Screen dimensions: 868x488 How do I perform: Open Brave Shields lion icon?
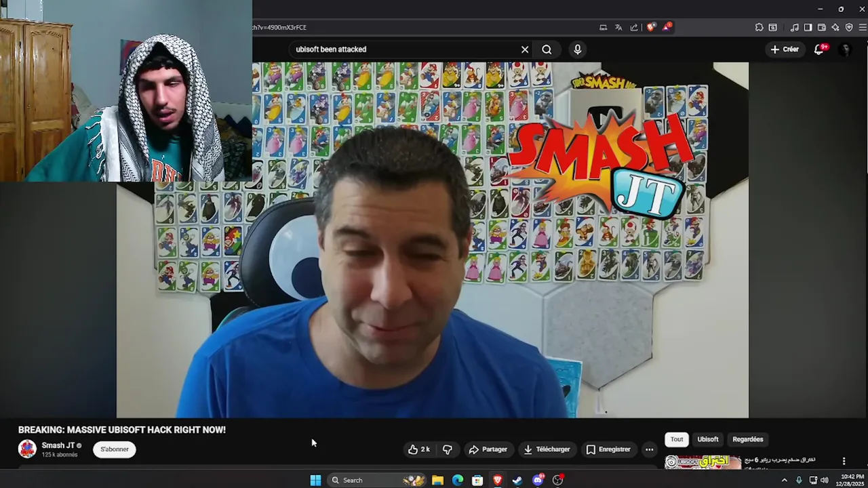click(x=651, y=28)
